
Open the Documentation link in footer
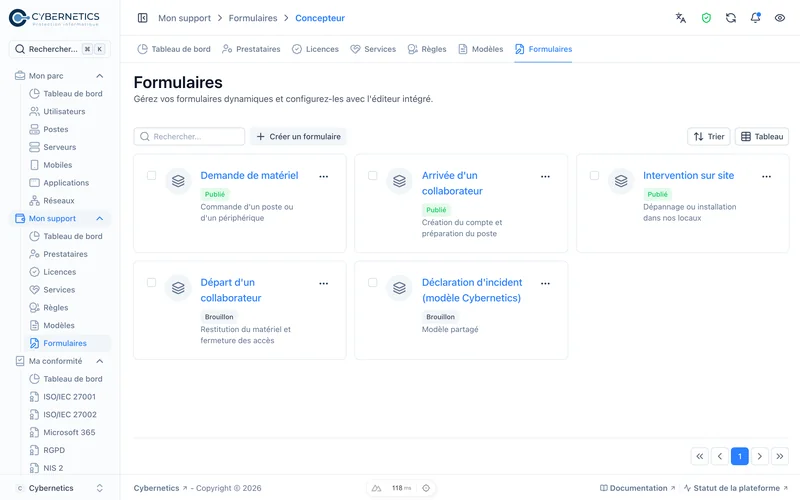click(637, 488)
